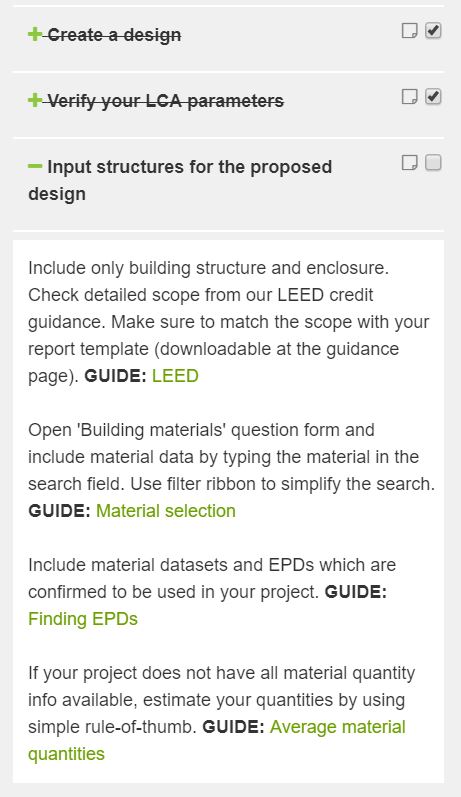Open the note icon for Verify your LCA parameters
The width and height of the screenshot is (461, 797).
point(410,97)
